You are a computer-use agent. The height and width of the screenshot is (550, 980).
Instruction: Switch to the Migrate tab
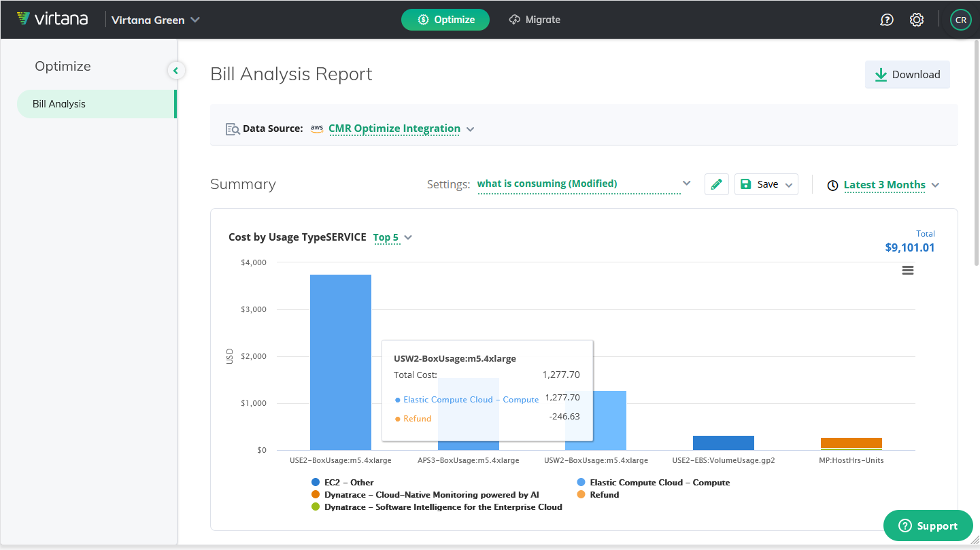coord(535,20)
